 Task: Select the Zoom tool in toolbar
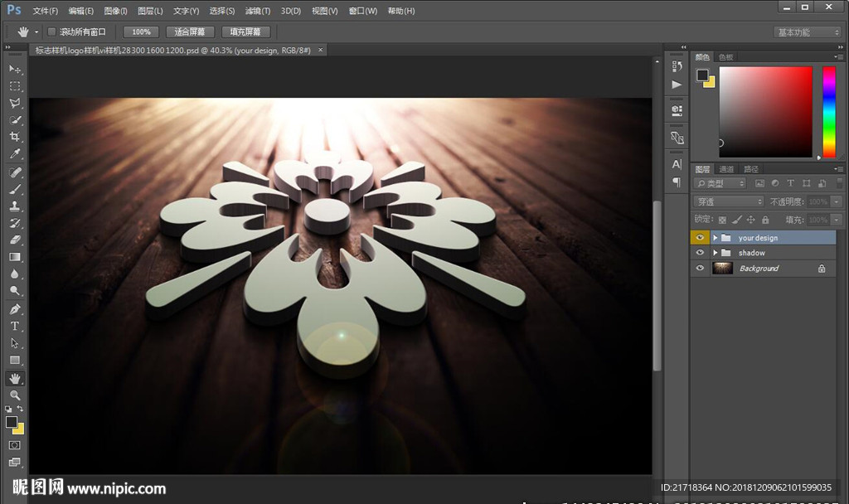coord(15,395)
